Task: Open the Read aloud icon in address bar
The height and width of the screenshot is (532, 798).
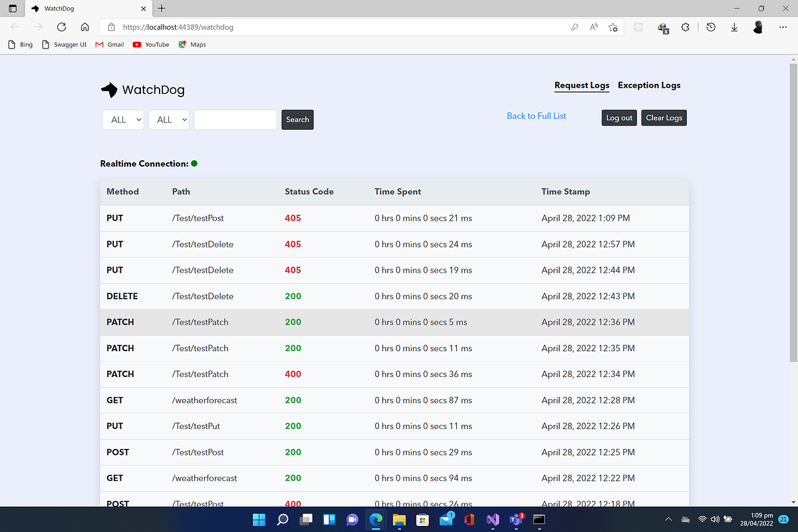Action: (593, 27)
